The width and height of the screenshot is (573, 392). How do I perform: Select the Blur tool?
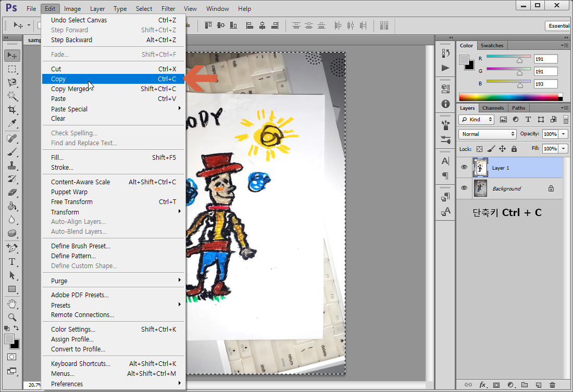[x=12, y=220]
